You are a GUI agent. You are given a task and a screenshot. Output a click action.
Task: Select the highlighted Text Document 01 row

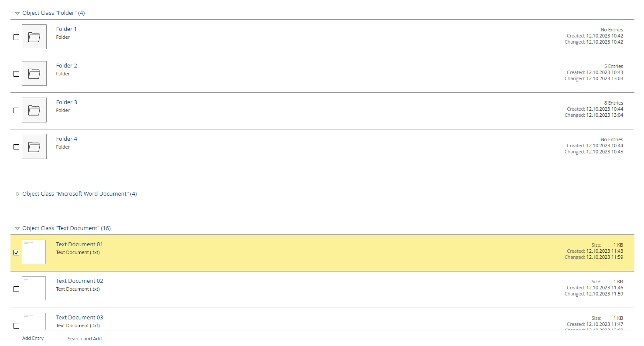point(305,253)
